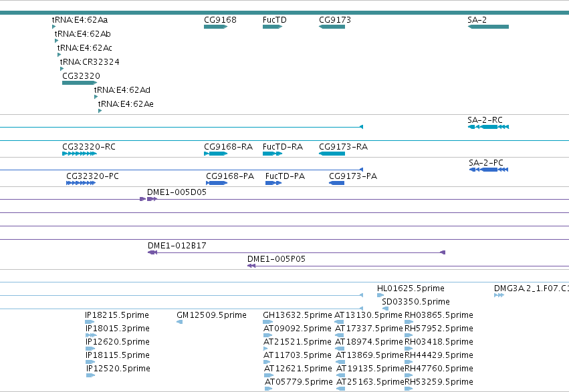Select RH47760.5prime EST label

(x=439, y=369)
